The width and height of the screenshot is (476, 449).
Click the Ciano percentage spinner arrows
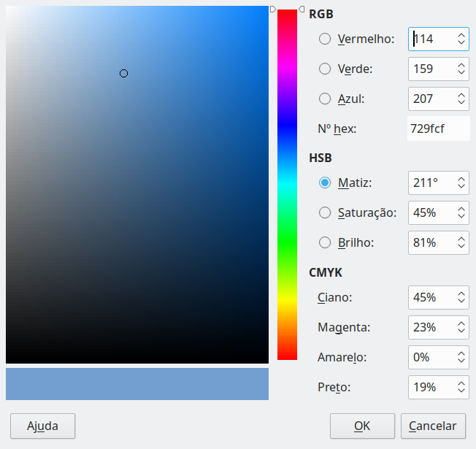(461, 297)
